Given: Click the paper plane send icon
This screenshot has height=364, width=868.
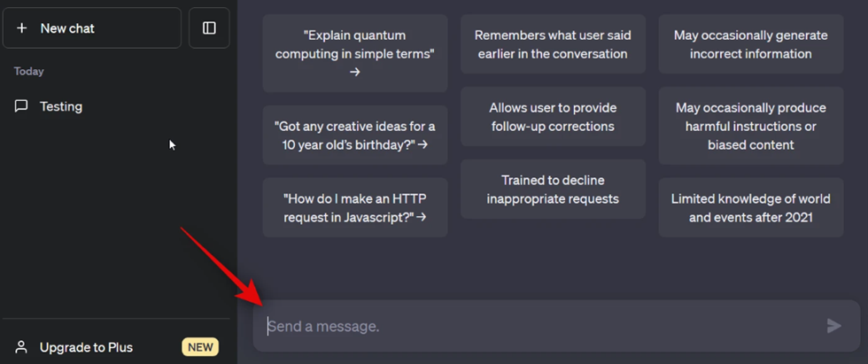Looking at the screenshot, I should [x=834, y=326].
